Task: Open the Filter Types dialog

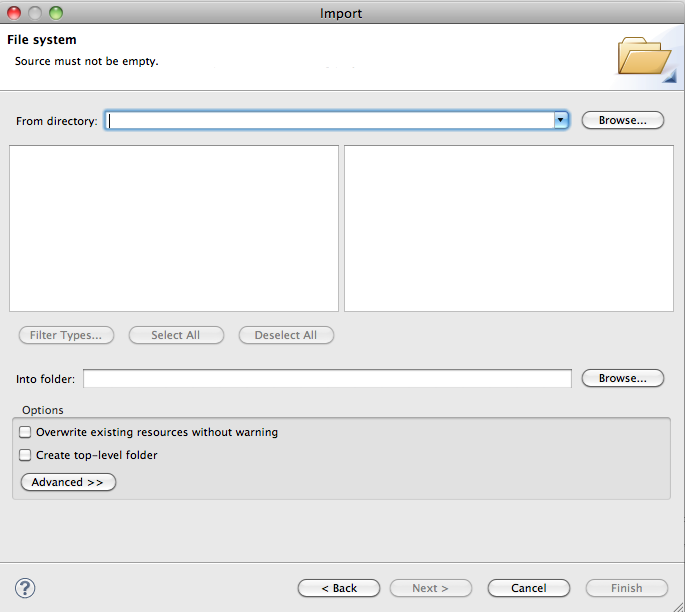Action: [x=66, y=335]
